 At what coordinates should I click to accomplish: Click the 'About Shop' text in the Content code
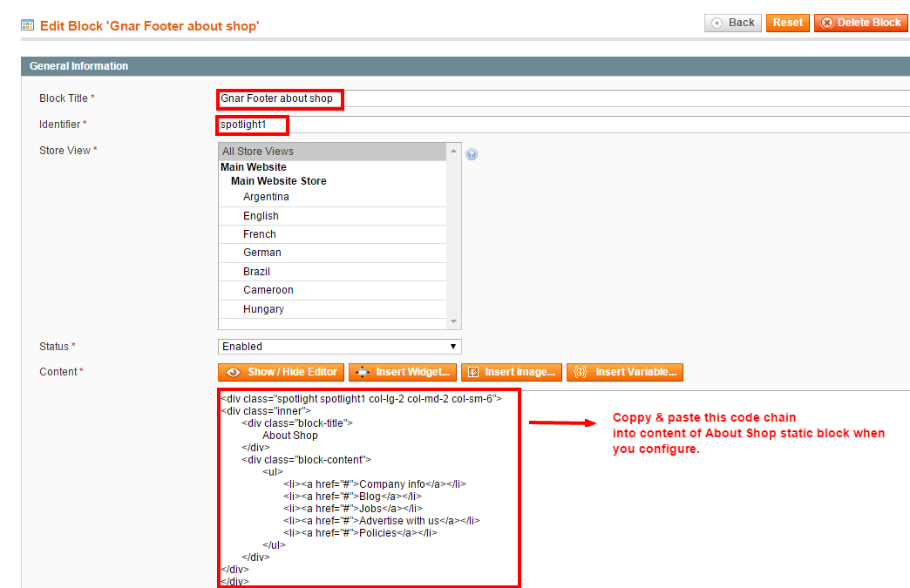pyautogui.click(x=289, y=436)
